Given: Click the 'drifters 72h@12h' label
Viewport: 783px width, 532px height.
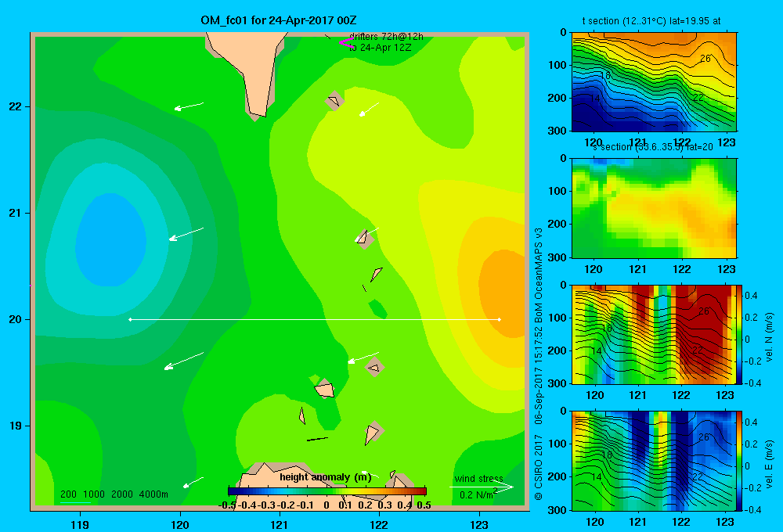Looking at the screenshot, I should click(386, 37).
